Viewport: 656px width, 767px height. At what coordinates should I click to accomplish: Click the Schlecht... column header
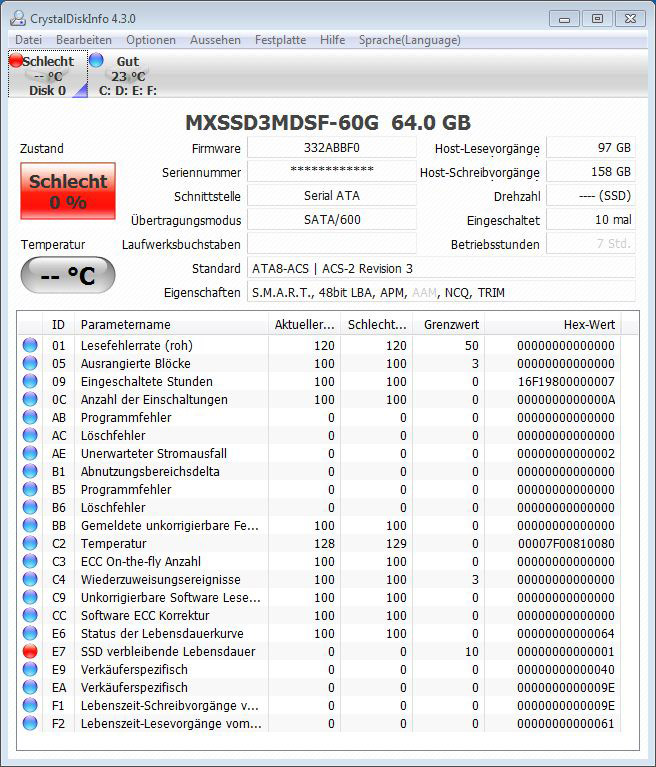(377, 324)
